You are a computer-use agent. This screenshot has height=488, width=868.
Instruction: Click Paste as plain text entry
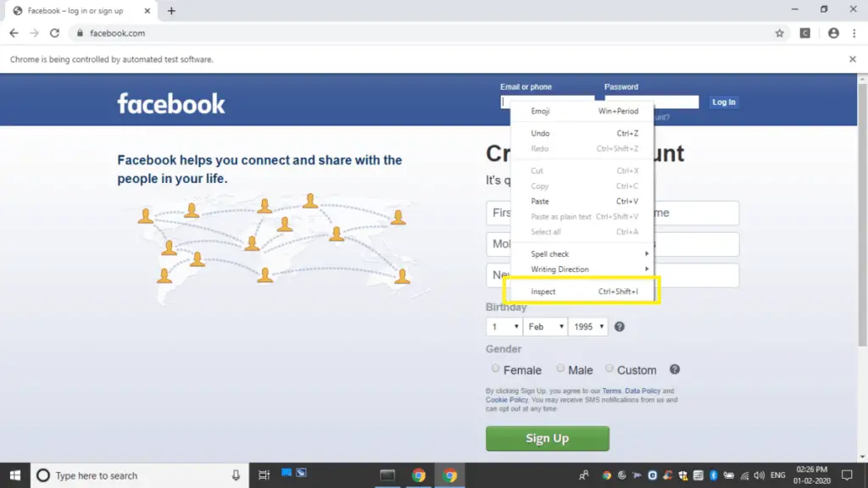582,217
